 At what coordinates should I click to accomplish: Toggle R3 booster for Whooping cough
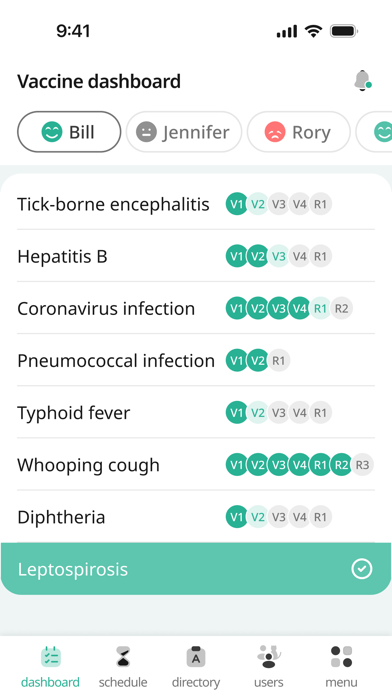pyautogui.click(x=362, y=465)
